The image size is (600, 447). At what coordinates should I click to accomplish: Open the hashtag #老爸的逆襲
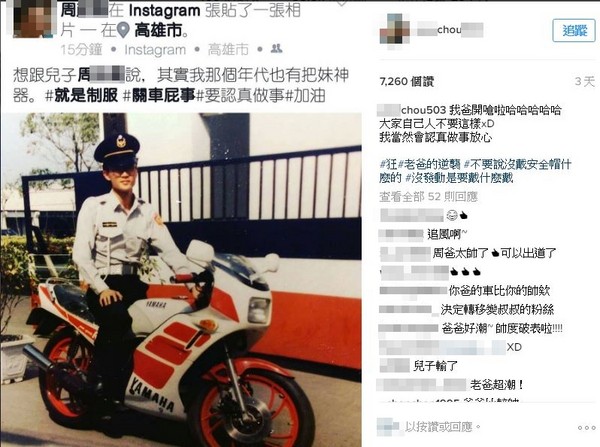click(429, 165)
